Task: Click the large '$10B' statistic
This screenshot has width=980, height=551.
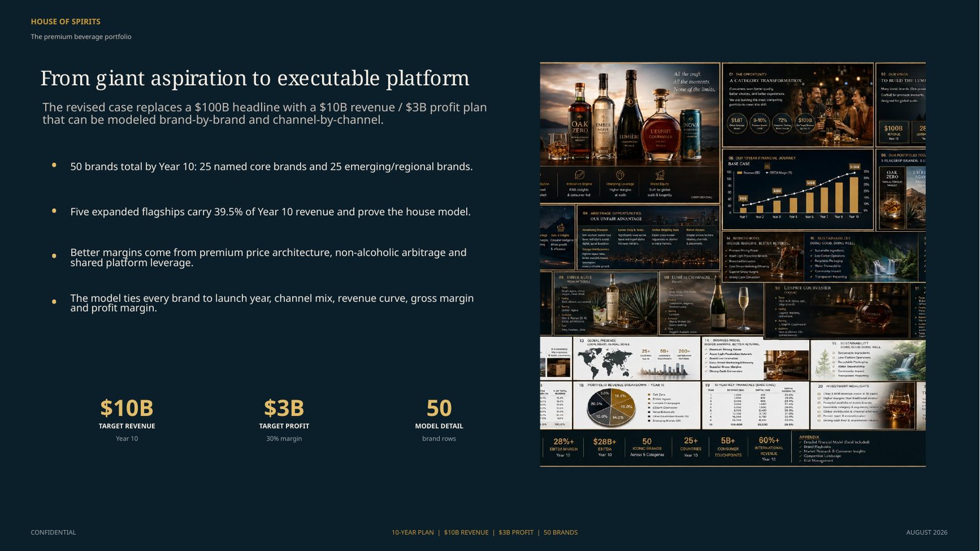Action: tap(127, 408)
